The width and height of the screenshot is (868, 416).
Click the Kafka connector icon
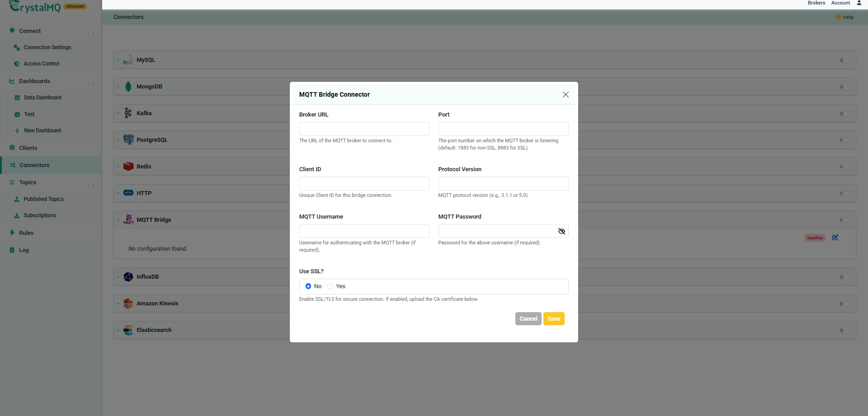click(x=128, y=113)
